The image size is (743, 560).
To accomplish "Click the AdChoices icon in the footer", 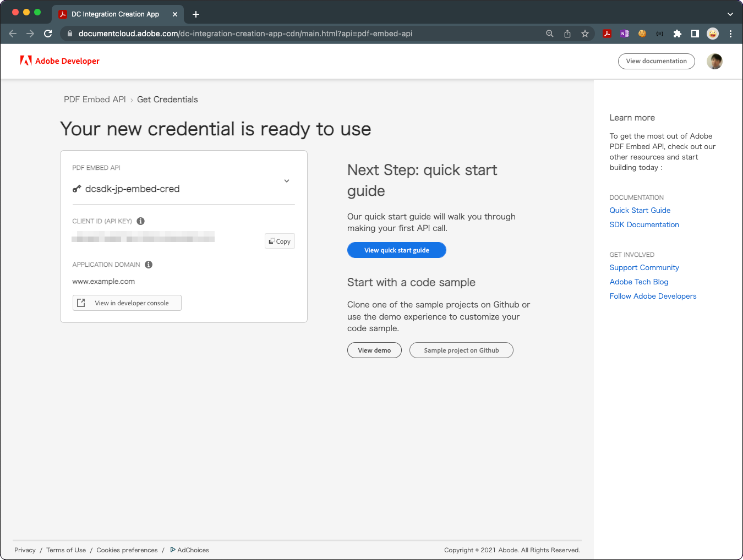I will [x=173, y=550].
